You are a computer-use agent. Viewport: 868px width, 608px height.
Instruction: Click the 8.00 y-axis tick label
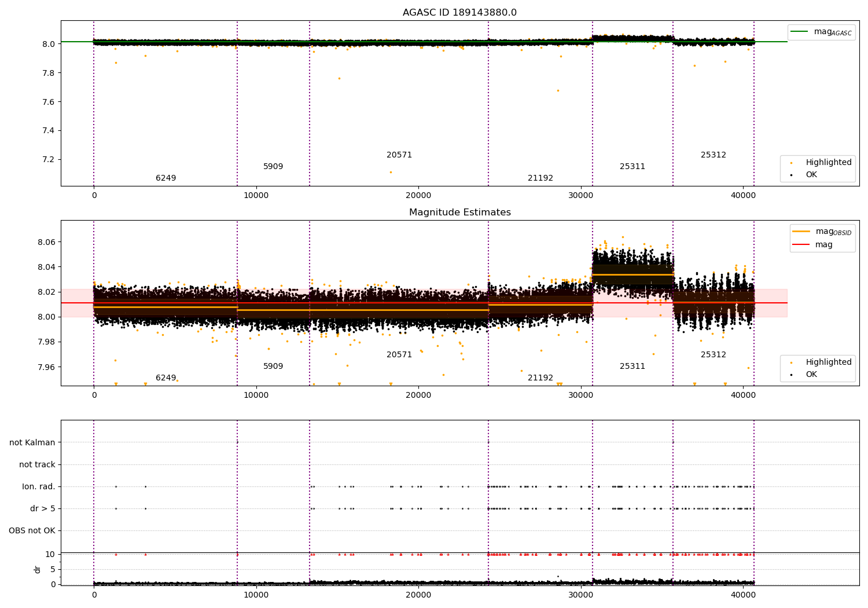tap(46, 317)
